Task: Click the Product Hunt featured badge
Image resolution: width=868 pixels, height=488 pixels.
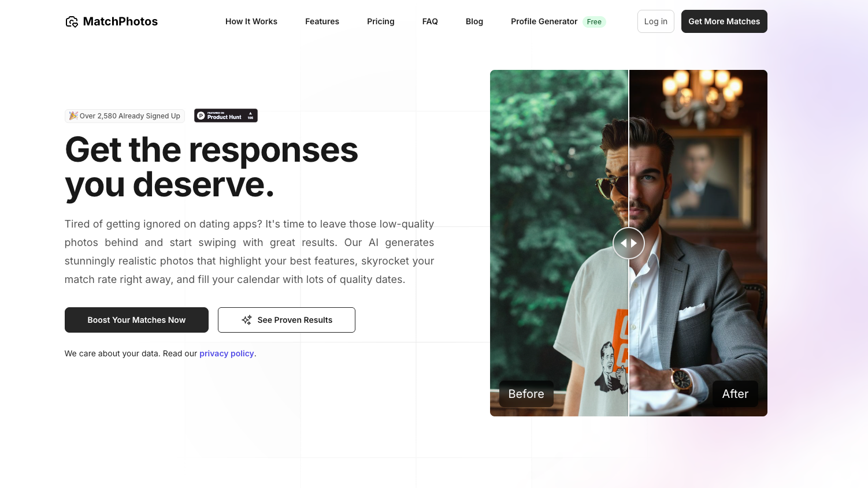Action: click(226, 116)
